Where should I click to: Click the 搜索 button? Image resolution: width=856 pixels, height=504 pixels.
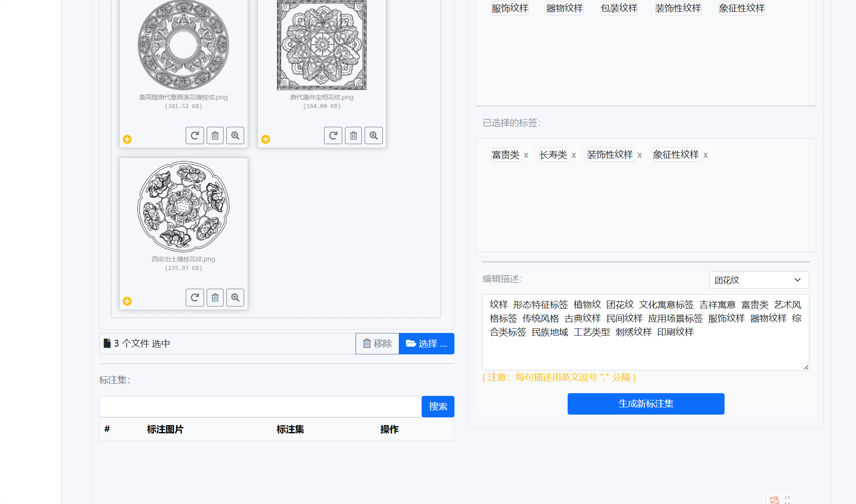tap(438, 406)
